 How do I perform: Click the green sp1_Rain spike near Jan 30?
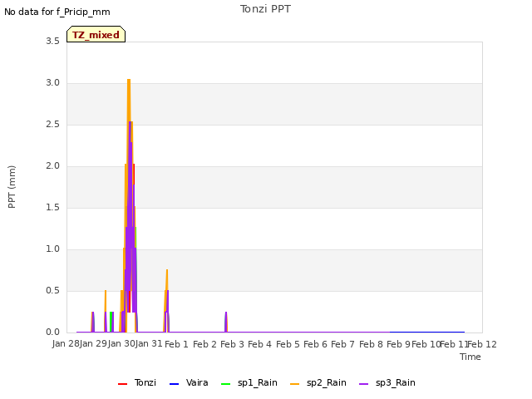[x=111, y=321]
